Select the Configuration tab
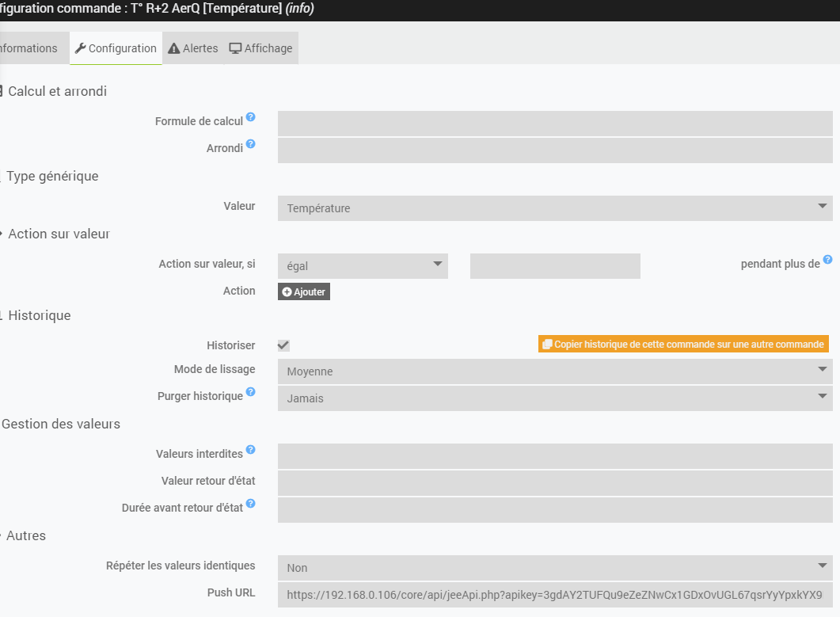The height and width of the screenshot is (617, 840). coord(116,48)
